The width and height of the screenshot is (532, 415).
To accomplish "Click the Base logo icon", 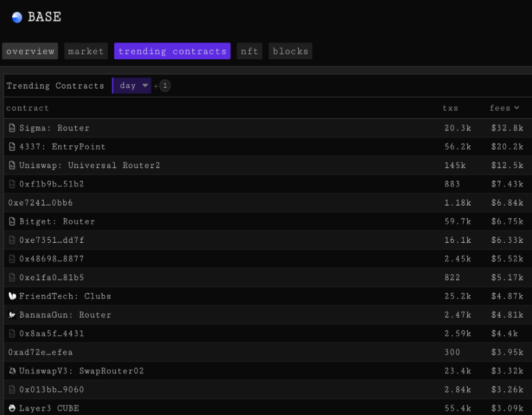I will (17, 17).
